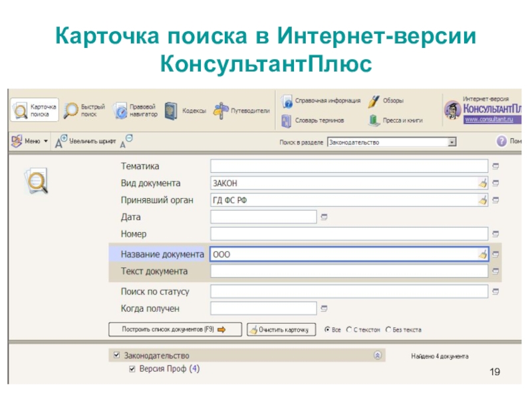Open dictionary icon next to Текст документа

pyautogui.click(x=495, y=271)
